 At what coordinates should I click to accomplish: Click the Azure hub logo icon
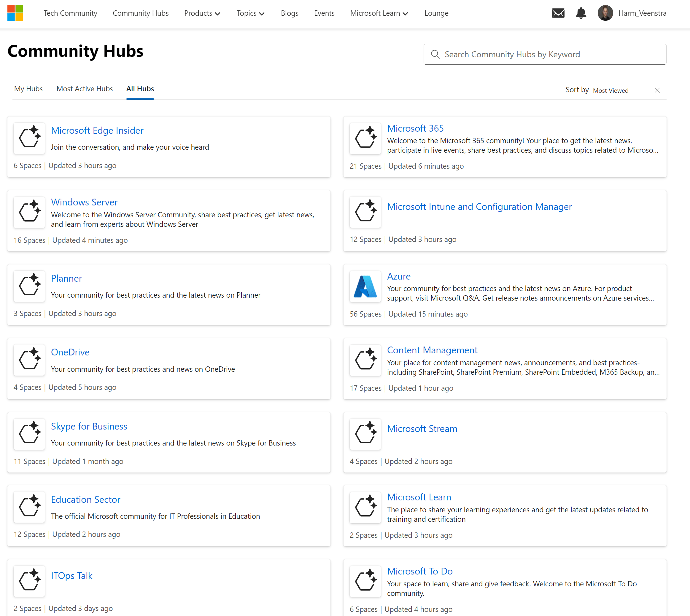pyautogui.click(x=365, y=286)
